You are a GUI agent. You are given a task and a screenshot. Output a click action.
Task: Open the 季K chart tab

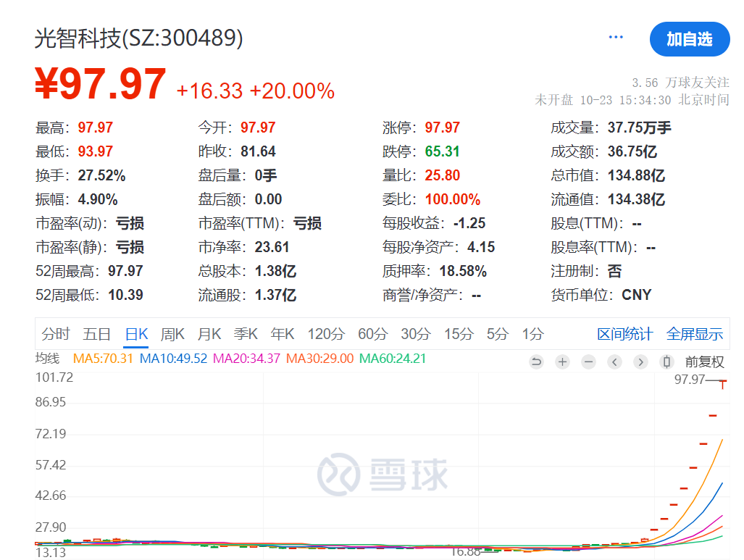click(246, 334)
